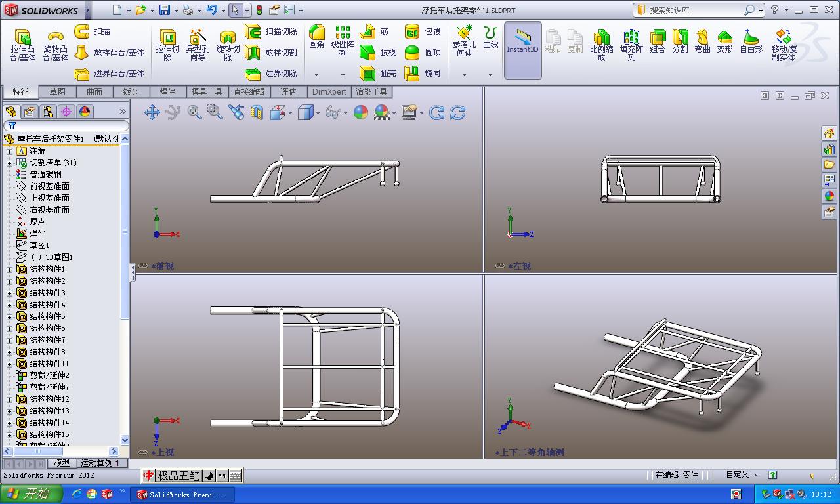Expand the 切割清单(31) cut list node
840x504 pixels.
pos(10,163)
